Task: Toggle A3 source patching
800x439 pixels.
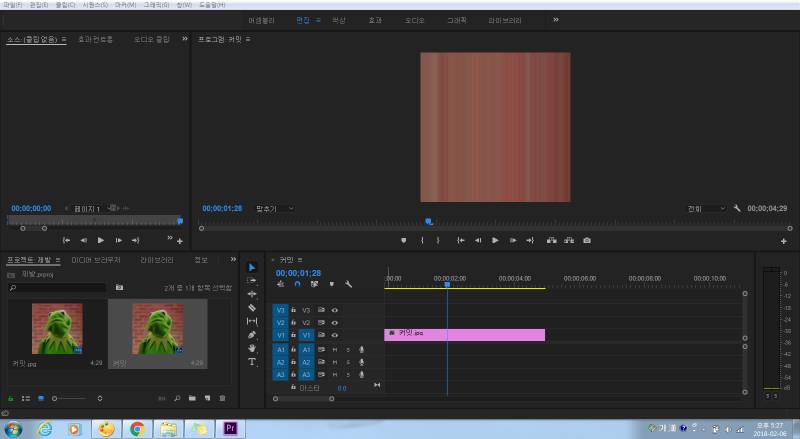Action: 280,375
